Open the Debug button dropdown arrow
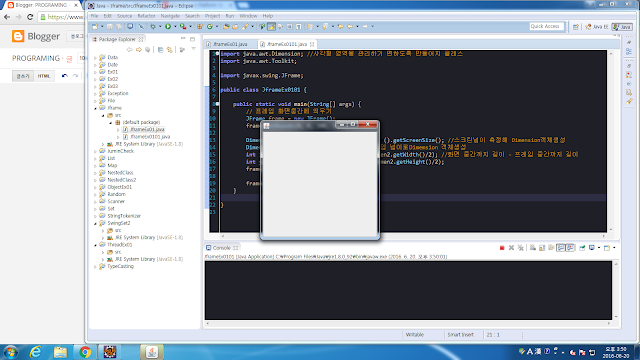The height and width of the screenshot is (360, 640). pyautogui.click(x=160, y=27)
